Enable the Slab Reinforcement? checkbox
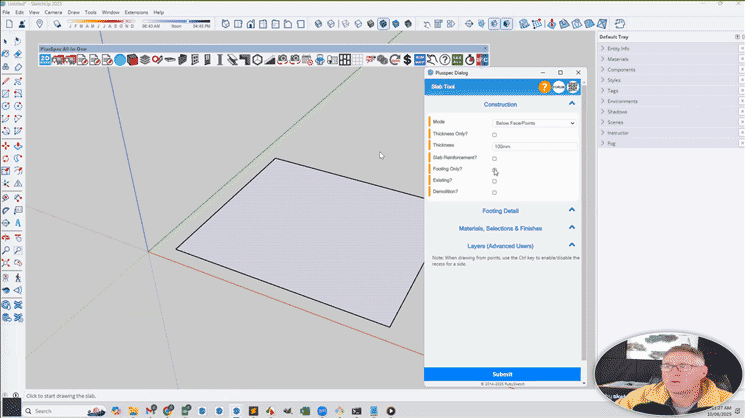Screen dimensions: 745x418 pos(494,159)
